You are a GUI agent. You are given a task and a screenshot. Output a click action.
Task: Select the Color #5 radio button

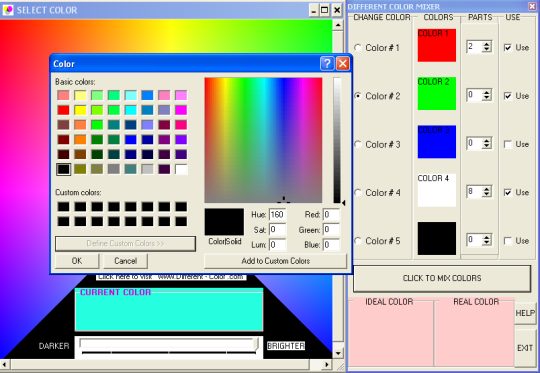pyautogui.click(x=358, y=240)
